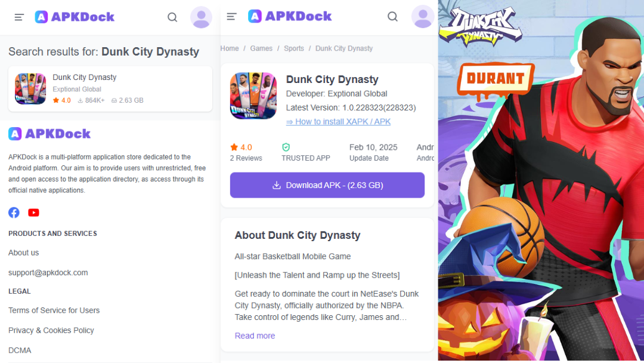Visit APKDock Facebook page icon
The height and width of the screenshot is (363, 644).
click(14, 213)
